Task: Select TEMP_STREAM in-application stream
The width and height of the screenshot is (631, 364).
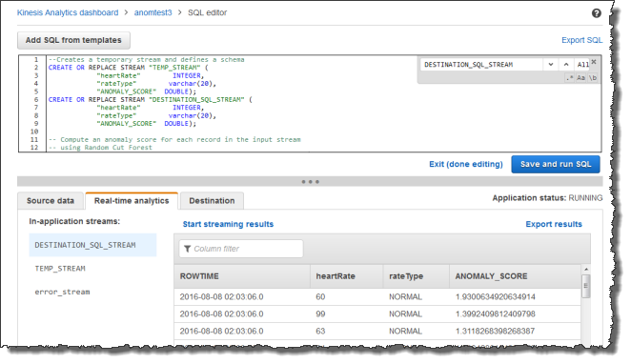Action: point(60,269)
